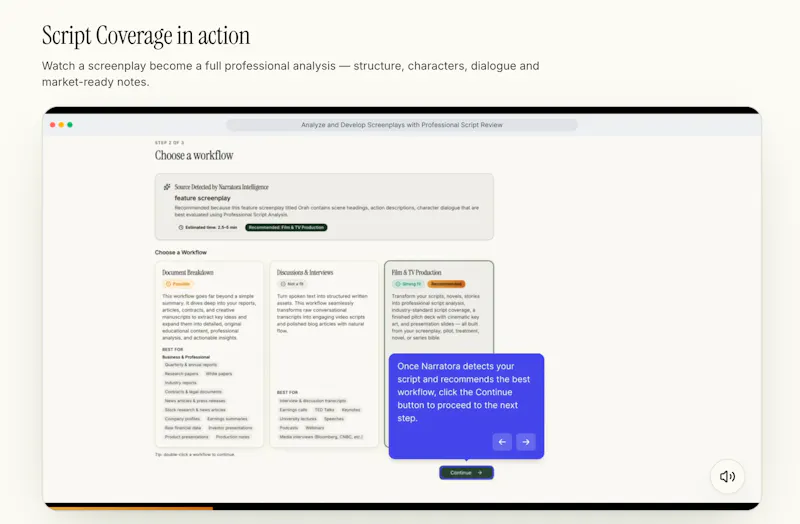Click the 'University lectures' tag
800x524 pixels.
(x=298, y=419)
